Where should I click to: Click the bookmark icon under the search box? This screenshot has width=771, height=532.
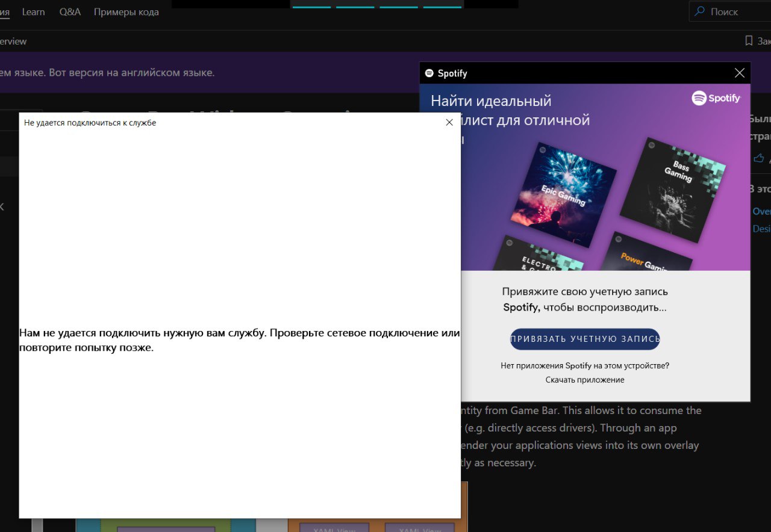(x=749, y=41)
